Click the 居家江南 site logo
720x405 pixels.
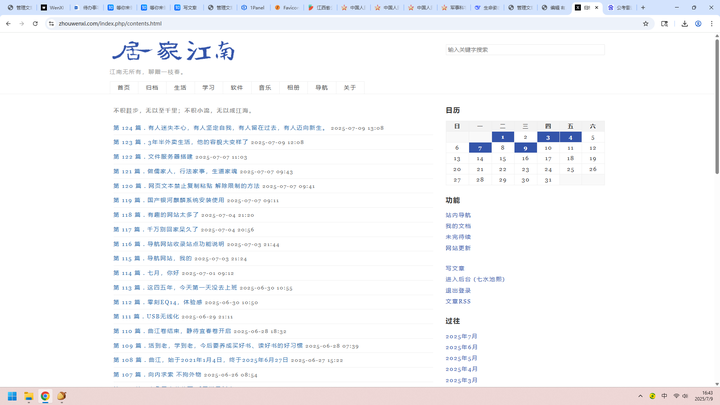(174, 51)
